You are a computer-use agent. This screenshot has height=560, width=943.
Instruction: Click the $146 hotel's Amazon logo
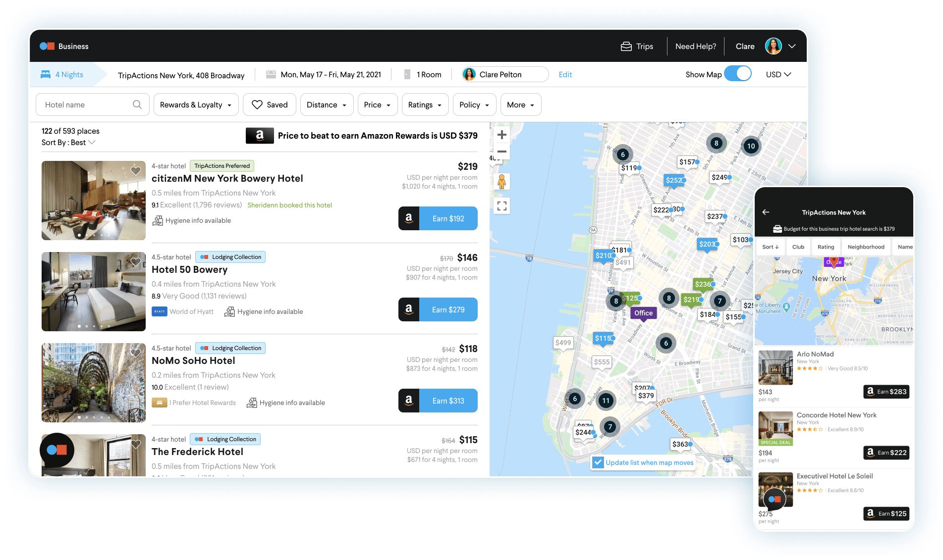pyautogui.click(x=409, y=309)
